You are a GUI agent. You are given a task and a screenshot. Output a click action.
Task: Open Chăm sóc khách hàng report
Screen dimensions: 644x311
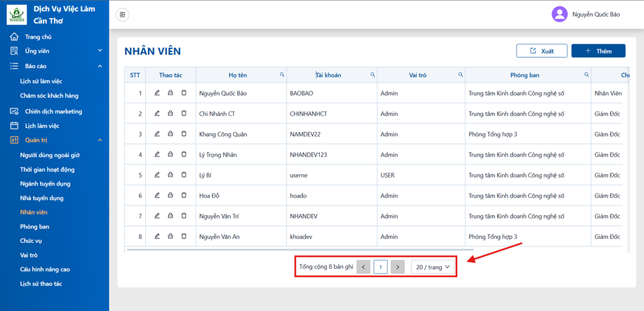coord(50,96)
